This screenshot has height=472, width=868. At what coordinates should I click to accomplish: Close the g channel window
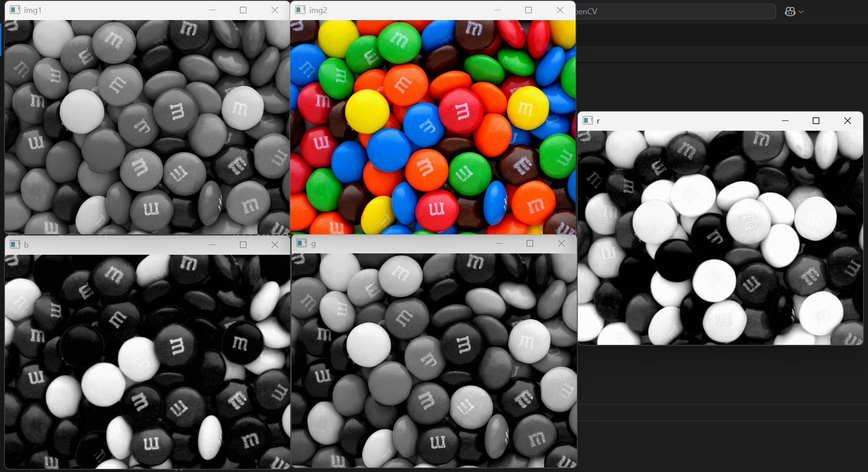click(x=561, y=243)
